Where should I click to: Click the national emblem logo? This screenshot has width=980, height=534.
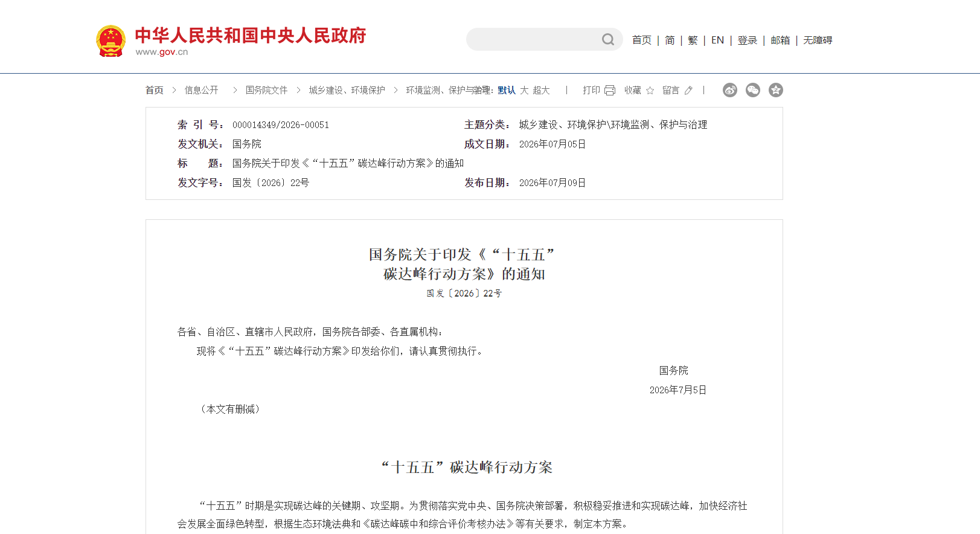[110, 41]
